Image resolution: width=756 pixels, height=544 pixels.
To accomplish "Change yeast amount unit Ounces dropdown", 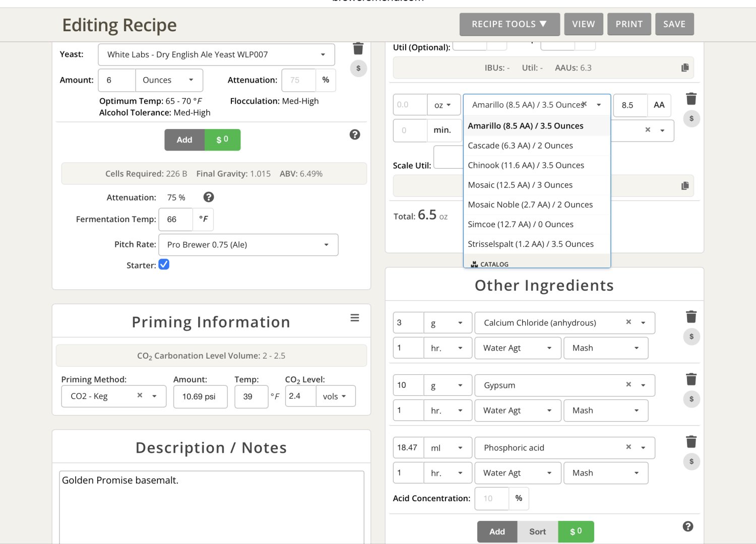I will pyautogui.click(x=169, y=80).
